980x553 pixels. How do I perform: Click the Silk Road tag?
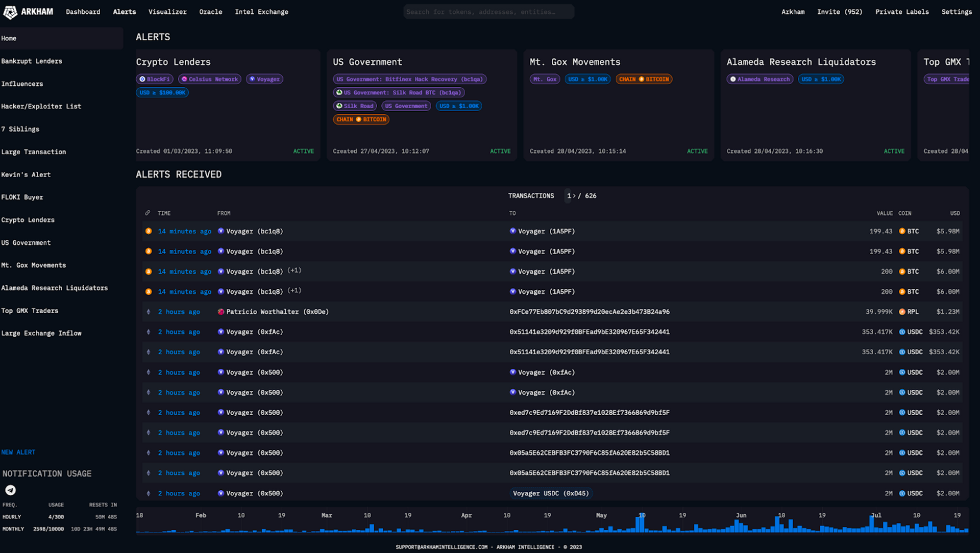coord(355,106)
